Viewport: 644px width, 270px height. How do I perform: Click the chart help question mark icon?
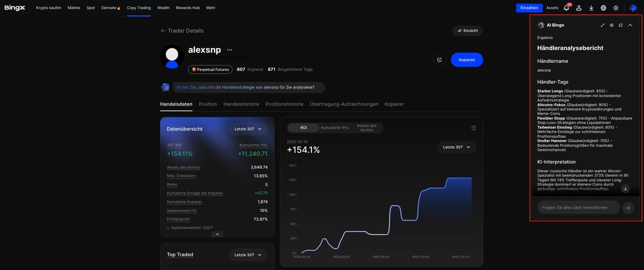(x=473, y=128)
